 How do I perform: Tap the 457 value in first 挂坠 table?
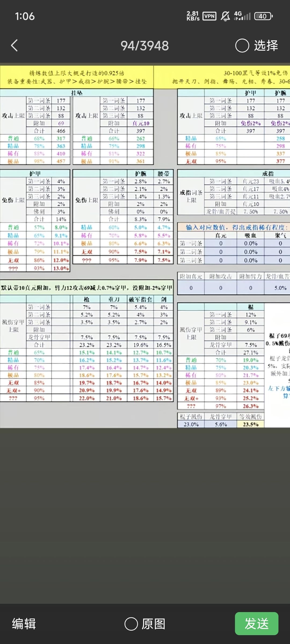point(61,161)
